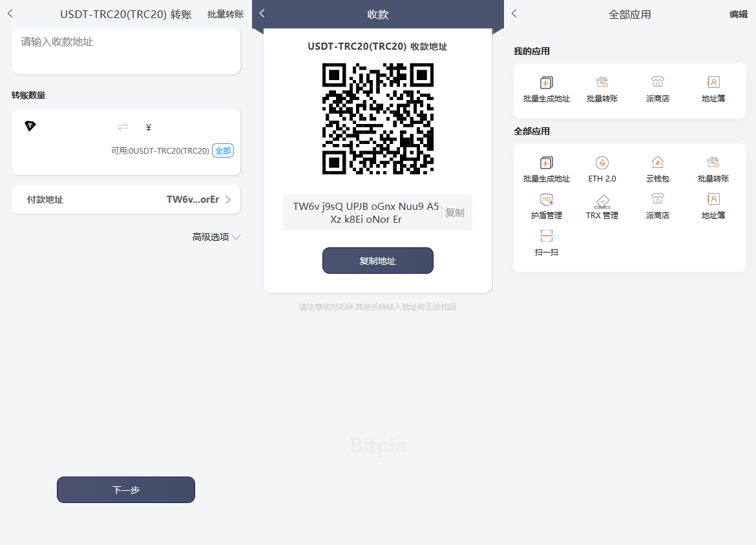Focus the 请输入收款地址 input field
Image resolution: width=756 pixels, height=545 pixels.
(126, 51)
